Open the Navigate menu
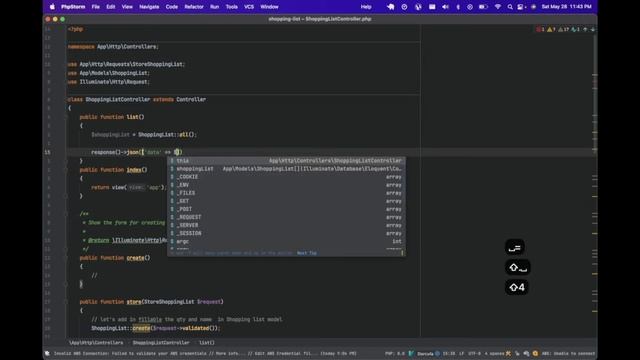 (x=149, y=7)
